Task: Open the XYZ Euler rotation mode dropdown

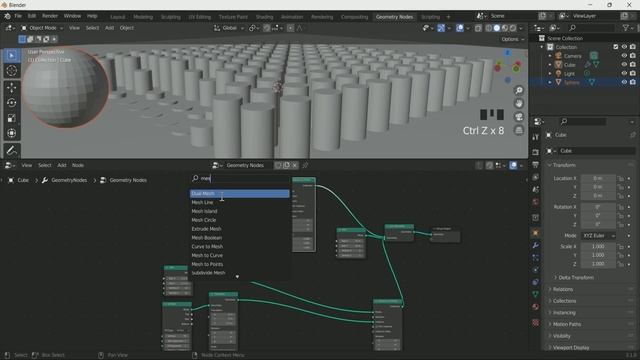Action: coord(598,236)
